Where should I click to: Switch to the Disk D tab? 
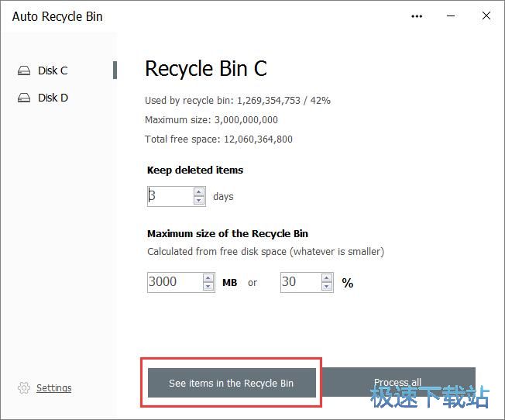tap(53, 98)
